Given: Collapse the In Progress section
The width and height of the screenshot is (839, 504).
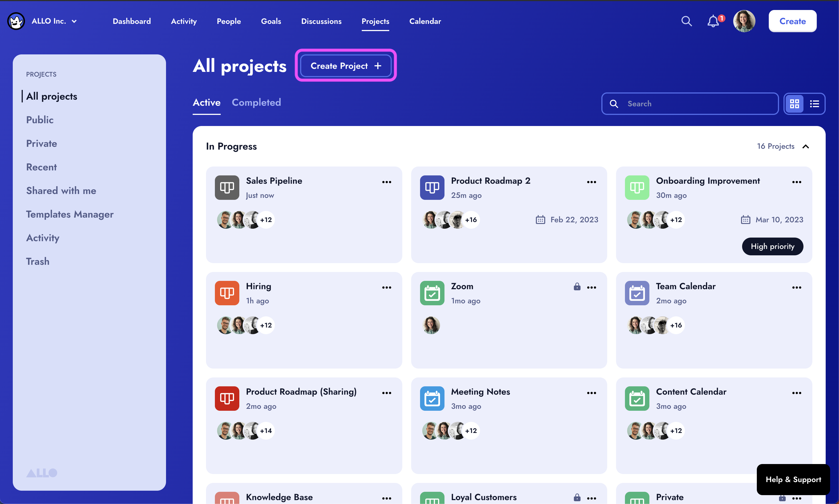Looking at the screenshot, I should (x=805, y=146).
